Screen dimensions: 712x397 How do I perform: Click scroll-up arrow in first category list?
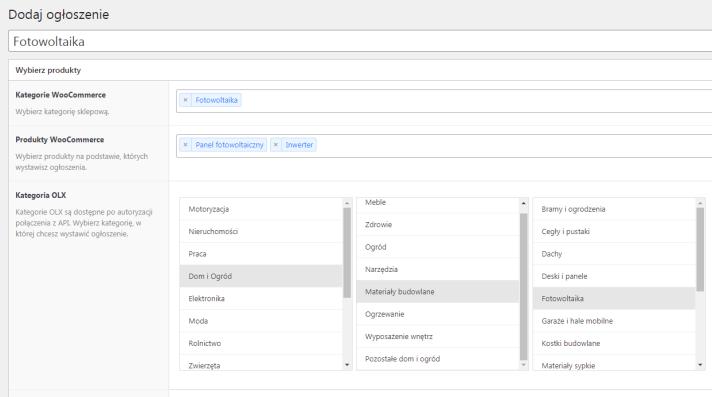point(347,203)
